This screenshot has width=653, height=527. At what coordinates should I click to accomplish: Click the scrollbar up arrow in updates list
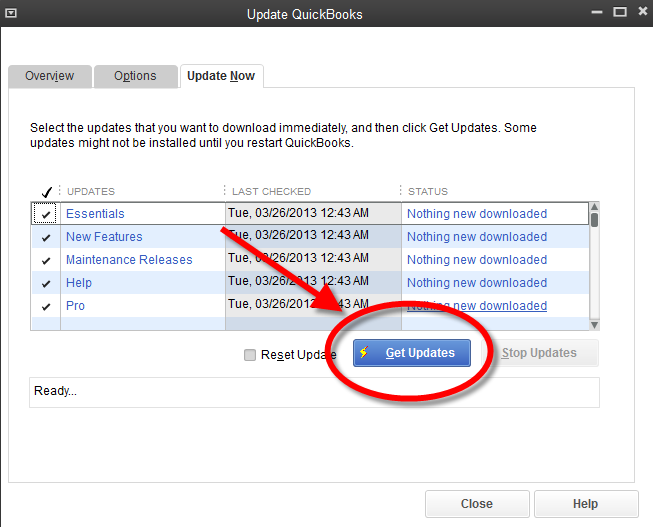point(594,207)
